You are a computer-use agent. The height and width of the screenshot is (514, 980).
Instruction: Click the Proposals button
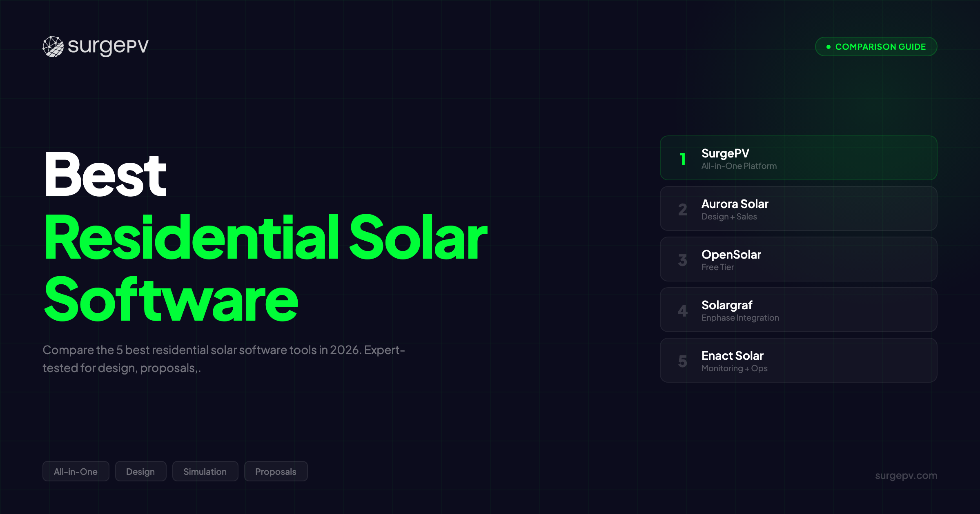276,471
